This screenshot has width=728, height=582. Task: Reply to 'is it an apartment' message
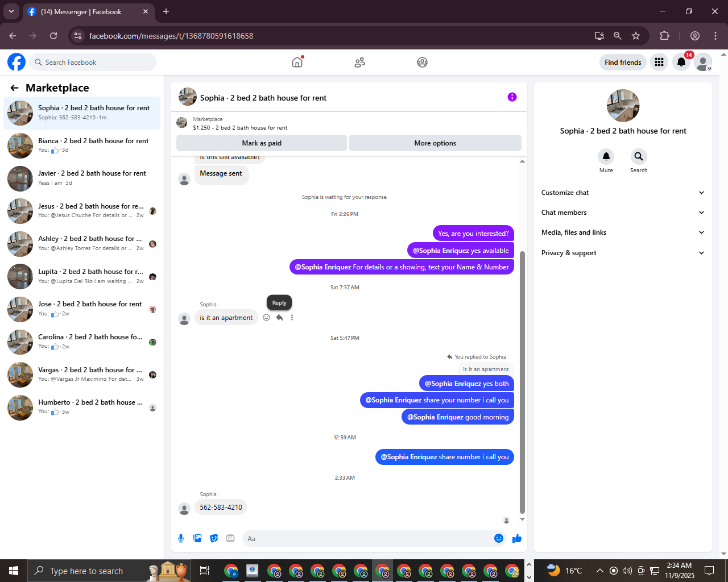279,318
